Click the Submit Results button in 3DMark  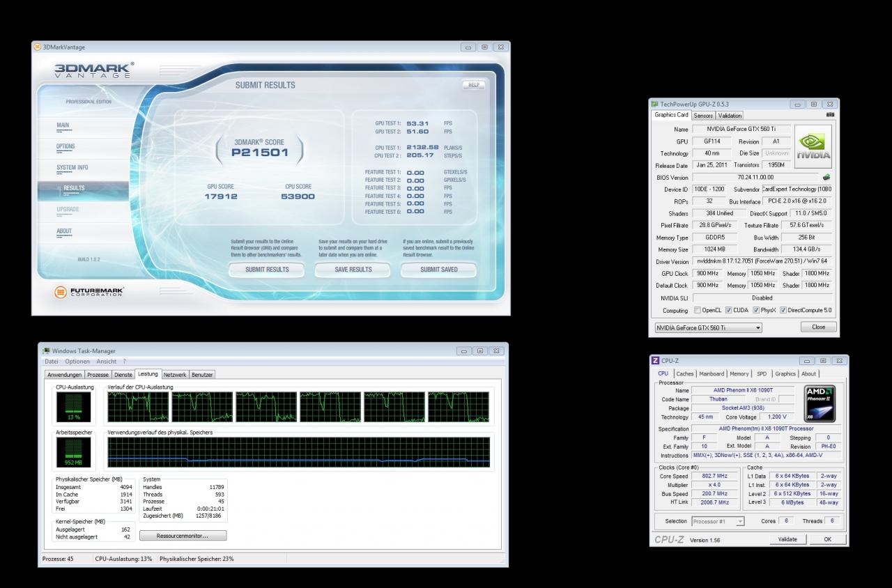[x=267, y=270]
